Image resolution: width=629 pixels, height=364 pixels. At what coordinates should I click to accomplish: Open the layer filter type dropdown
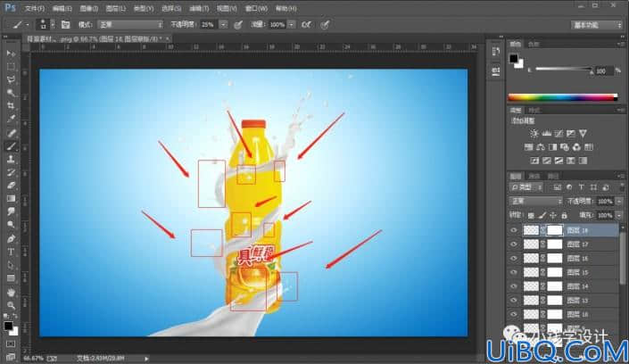tap(526, 187)
